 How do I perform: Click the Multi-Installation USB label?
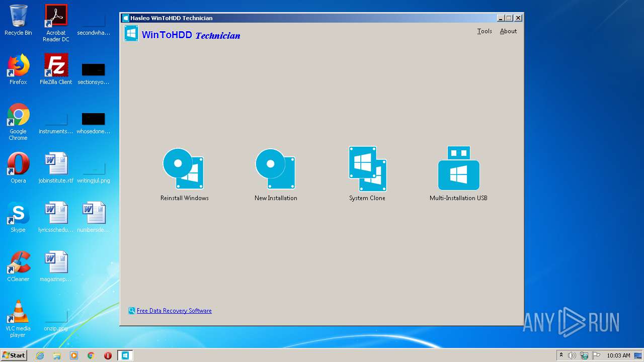(458, 198)
